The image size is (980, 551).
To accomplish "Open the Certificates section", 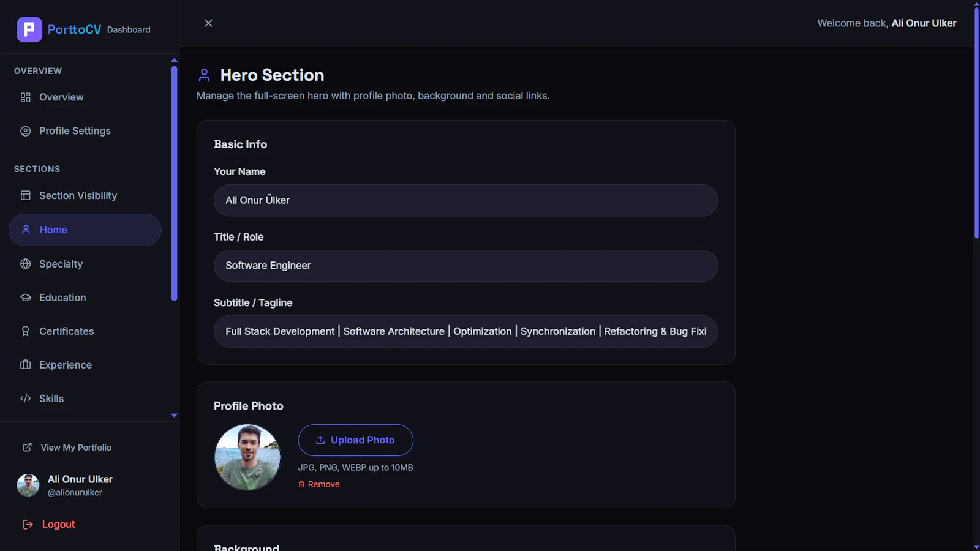I will coord(85,331).
